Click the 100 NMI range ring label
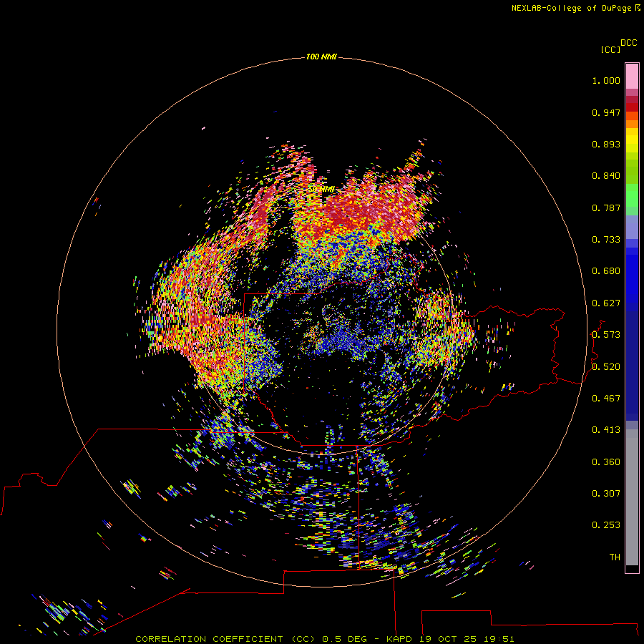The width and height of the screenshot is (644, 644). click(321, 57)
